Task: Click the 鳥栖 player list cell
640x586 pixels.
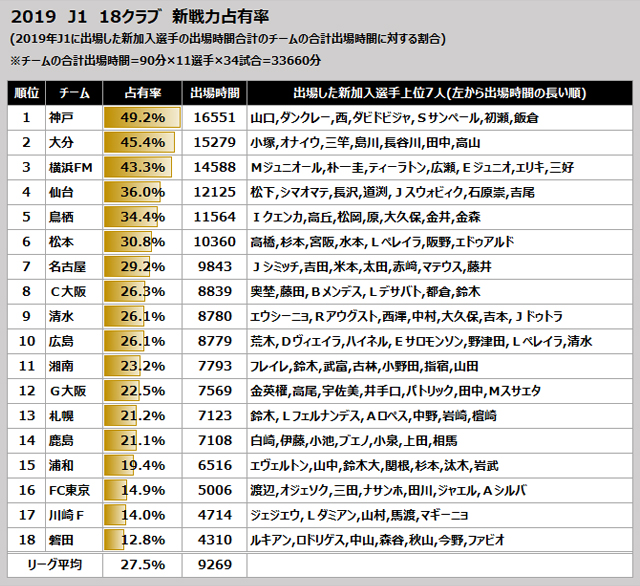Action: (x=439, y=216)
